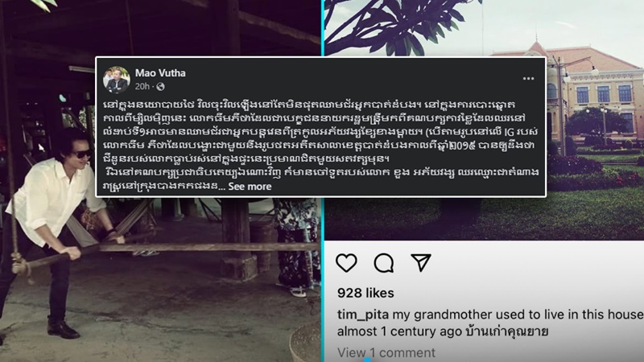Image resolution: width=644 pixels, height=362 pixels.
Task: Open the tim_pita username profile
Action: point(363,315)
